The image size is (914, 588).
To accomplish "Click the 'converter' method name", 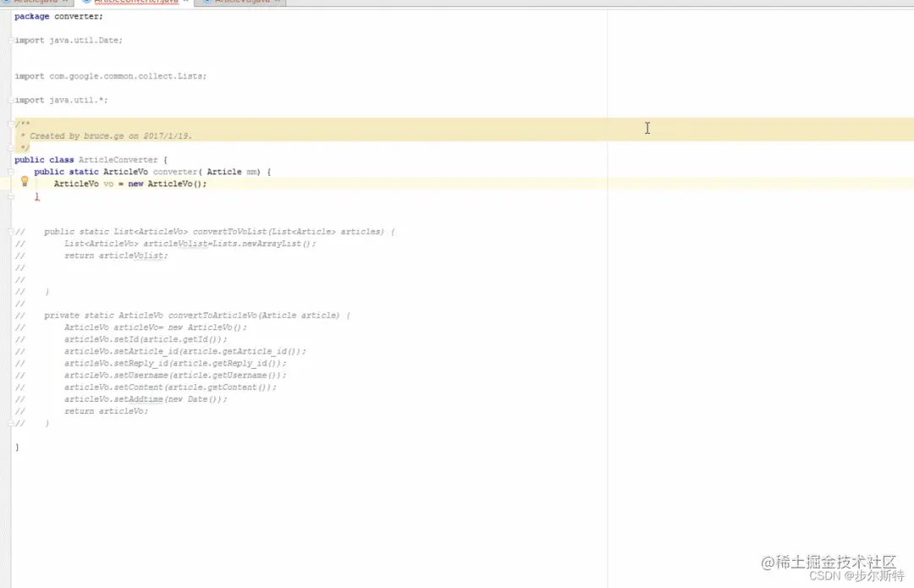I will click(x=175, y=172).
